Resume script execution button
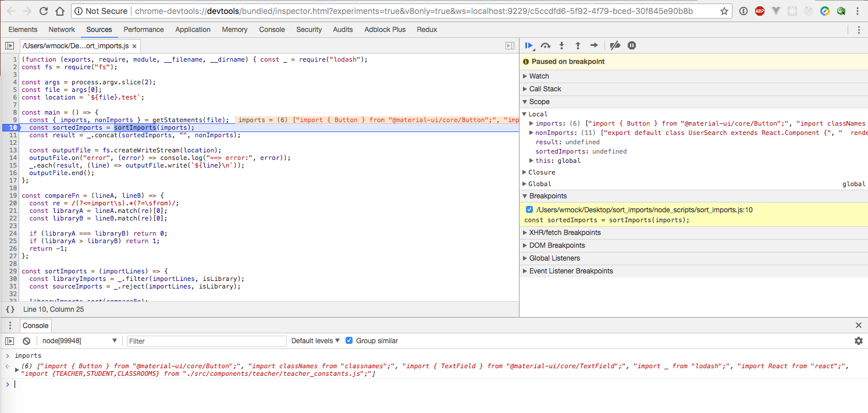Image resolution: width=868 pixels, height=413 pixels. [x=529, y=45]
